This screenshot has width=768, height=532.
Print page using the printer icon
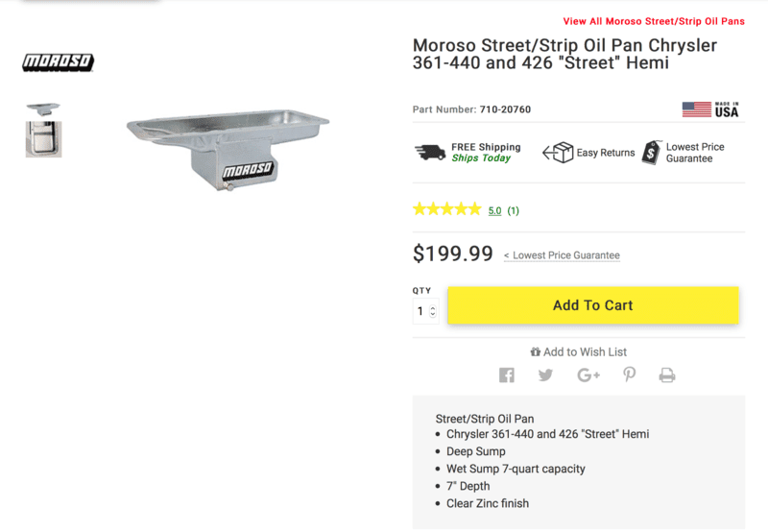667,375
